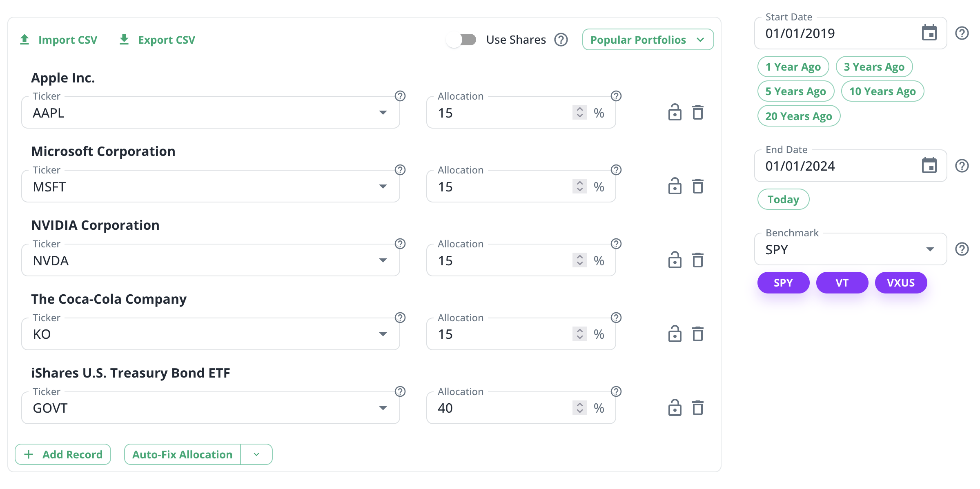Choose the SPY benchmark chip

click(783, 282)
